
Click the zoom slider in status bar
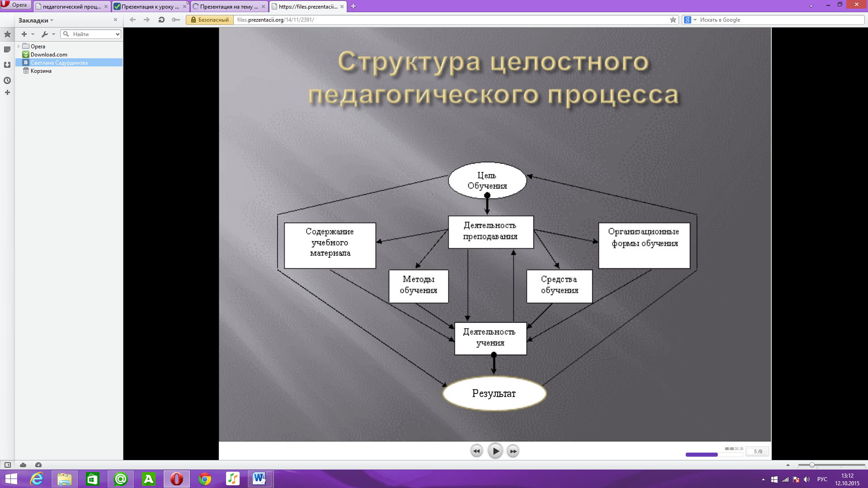coord(812,465)
